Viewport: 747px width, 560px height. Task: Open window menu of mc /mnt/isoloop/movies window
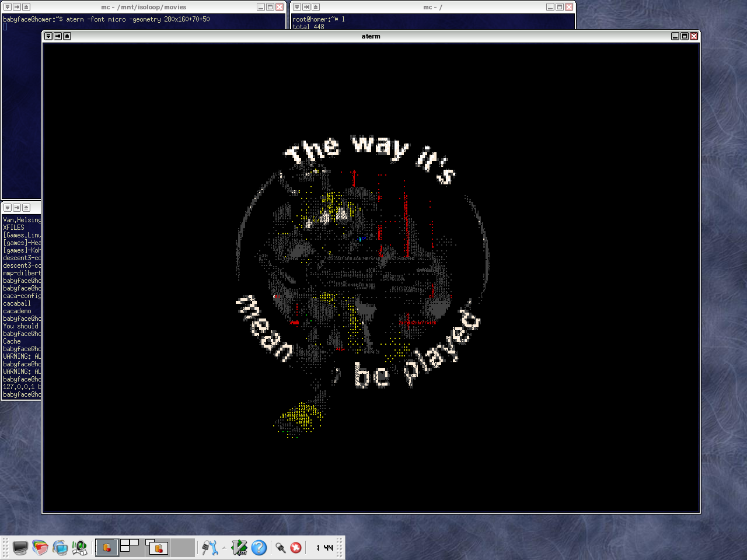coord(8,7)
